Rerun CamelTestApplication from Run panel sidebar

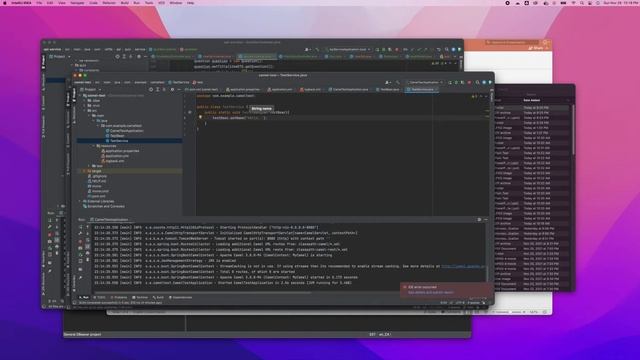click(80, 227)
